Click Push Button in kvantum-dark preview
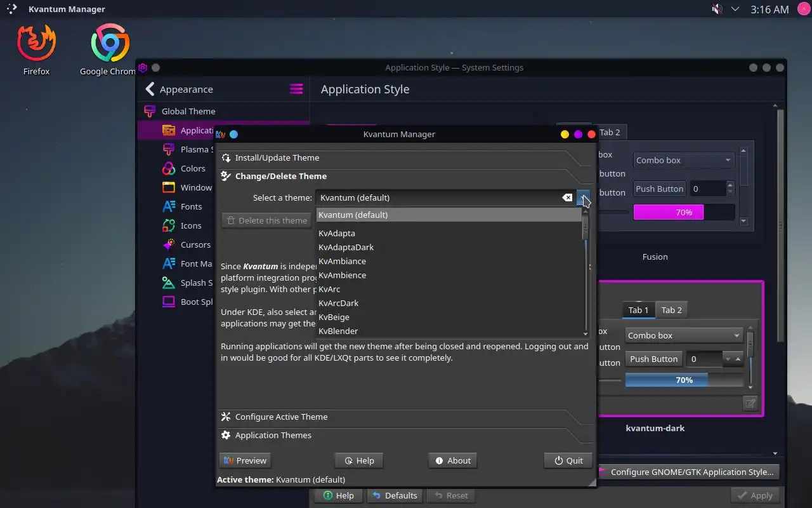The image size is (812, 508). tap(653, 359)
